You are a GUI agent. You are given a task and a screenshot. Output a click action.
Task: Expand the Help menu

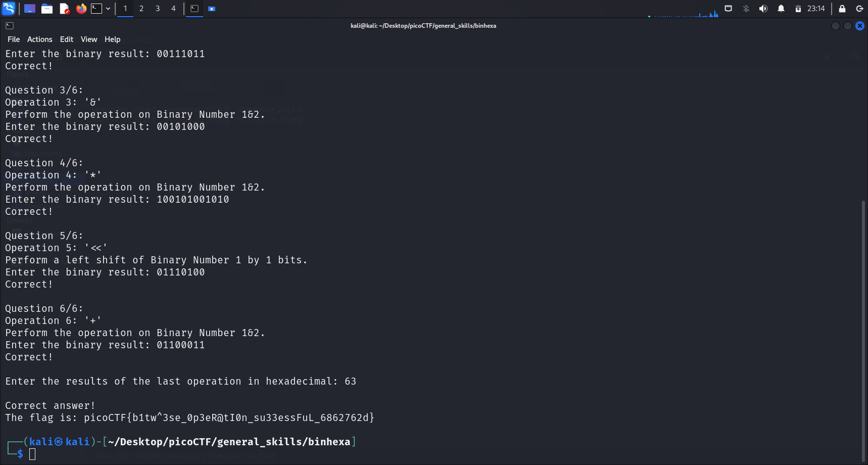[x=112, y=39]
